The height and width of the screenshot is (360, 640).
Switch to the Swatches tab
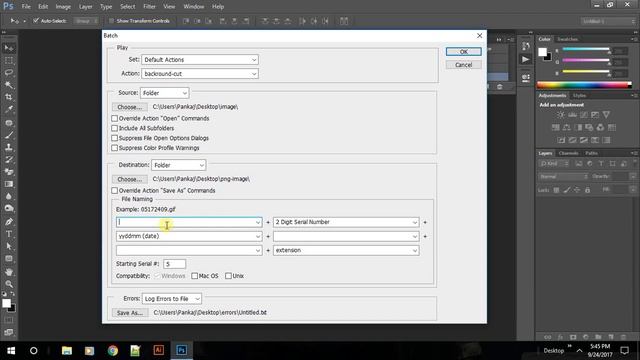coord(567,39)
